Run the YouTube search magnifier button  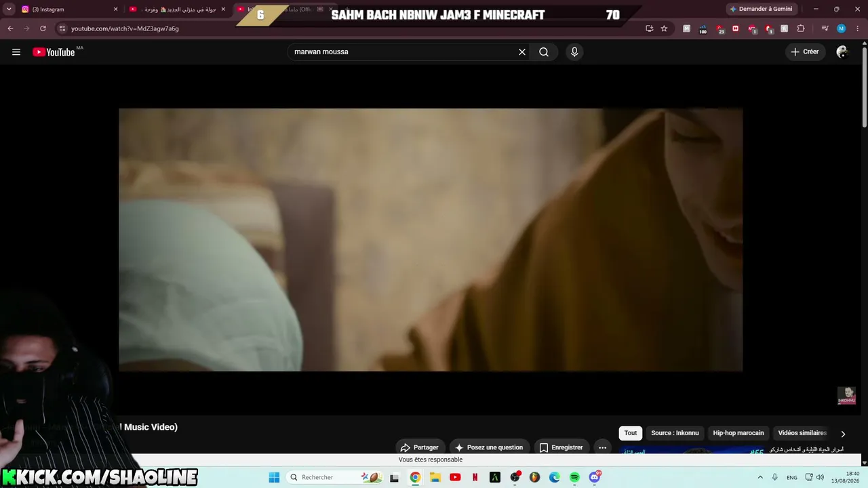544,52
